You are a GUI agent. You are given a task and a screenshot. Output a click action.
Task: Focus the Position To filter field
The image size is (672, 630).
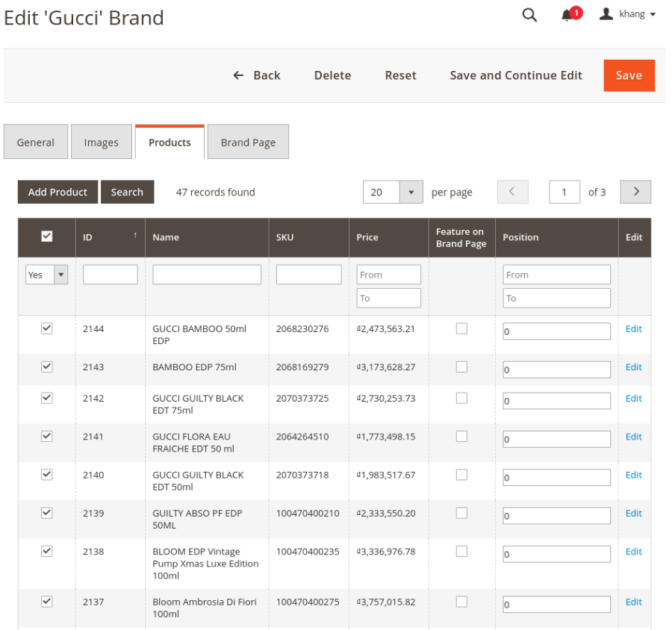tap(556, 298)
